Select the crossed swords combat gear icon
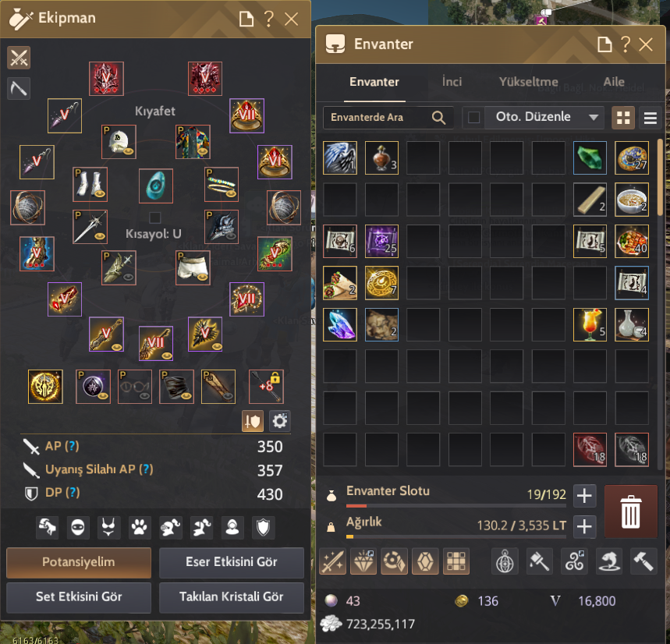670x644 pixels. (x=19, y=58)
